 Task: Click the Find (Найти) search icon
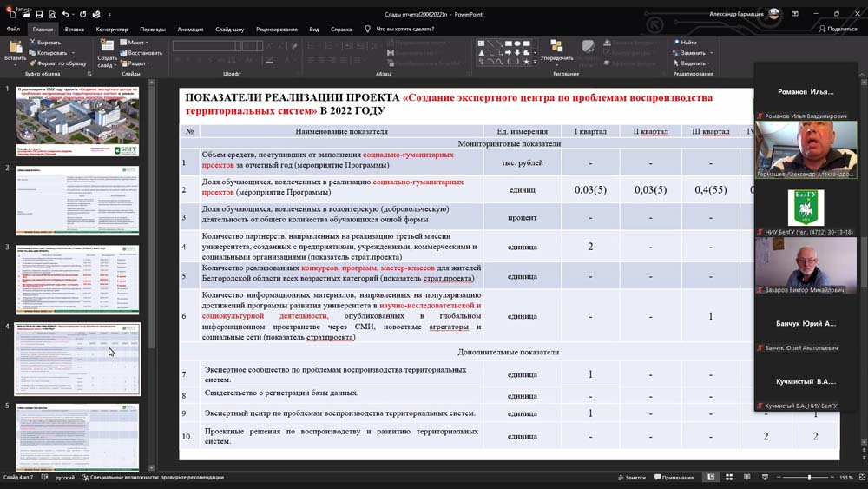(675, 42)
